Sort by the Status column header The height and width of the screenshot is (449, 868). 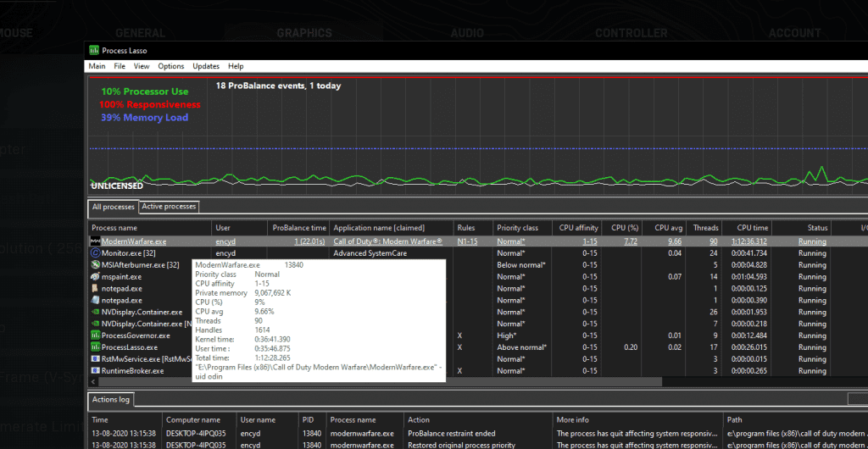pyautogui.click(x=802, y=228)
